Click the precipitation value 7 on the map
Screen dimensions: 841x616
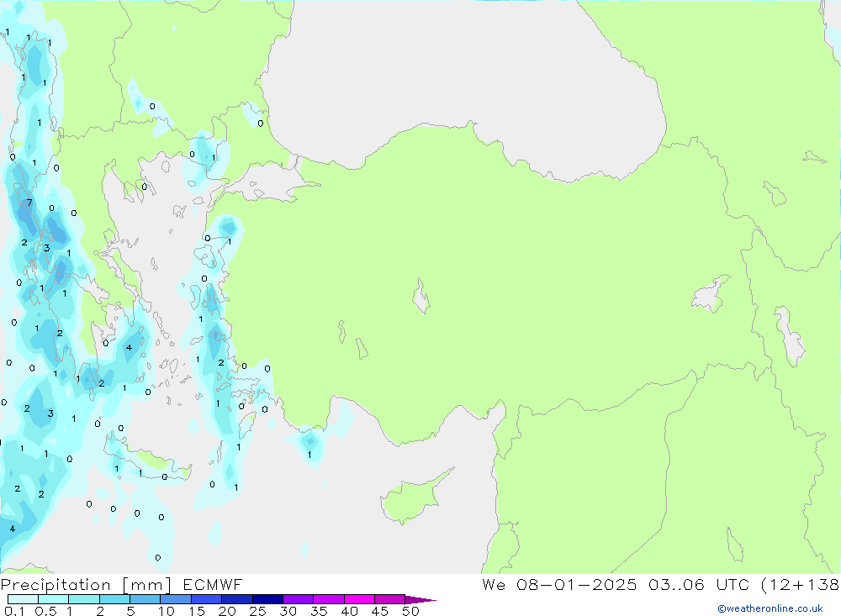[x=29, y=203]
